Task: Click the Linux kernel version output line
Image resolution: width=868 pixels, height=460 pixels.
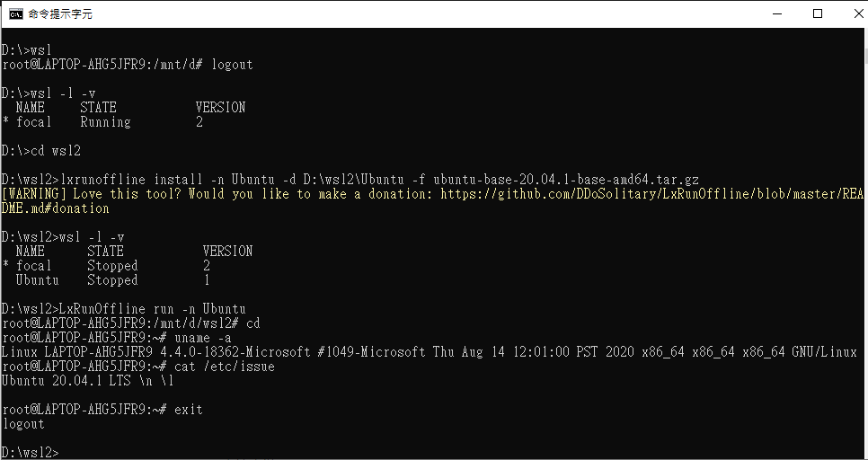Action: 429,352
